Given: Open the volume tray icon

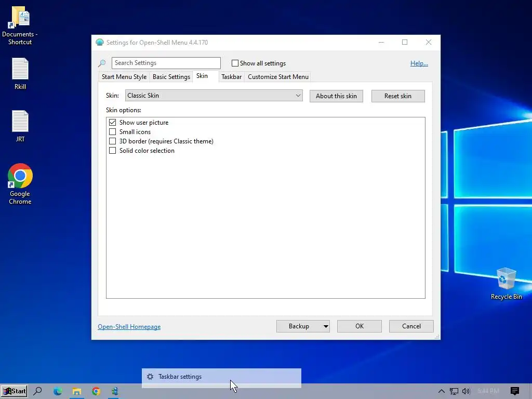Looking at the screenshot, I should [466, 391].
